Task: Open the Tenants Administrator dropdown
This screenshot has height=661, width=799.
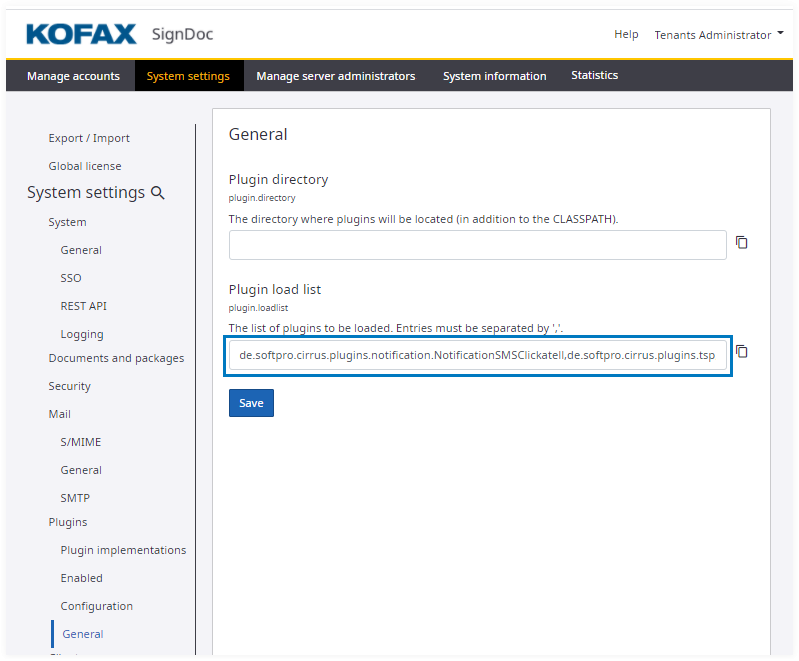Action: coord(718,35)
